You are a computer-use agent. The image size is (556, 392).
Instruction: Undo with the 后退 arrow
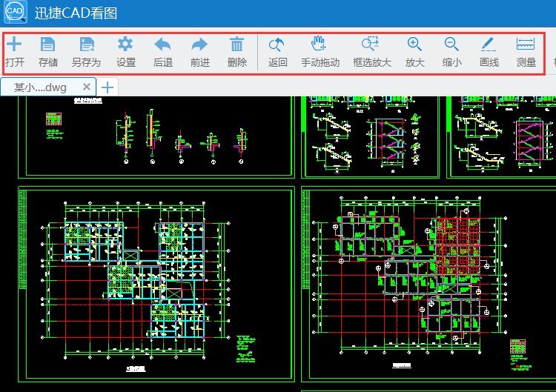[x=162, y=45]
